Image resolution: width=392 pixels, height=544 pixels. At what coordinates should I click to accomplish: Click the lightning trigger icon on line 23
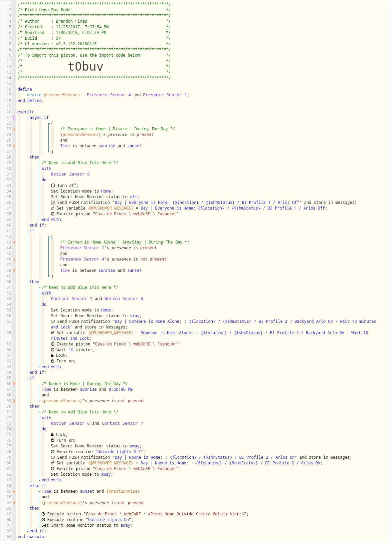click(x=14, y=129)
